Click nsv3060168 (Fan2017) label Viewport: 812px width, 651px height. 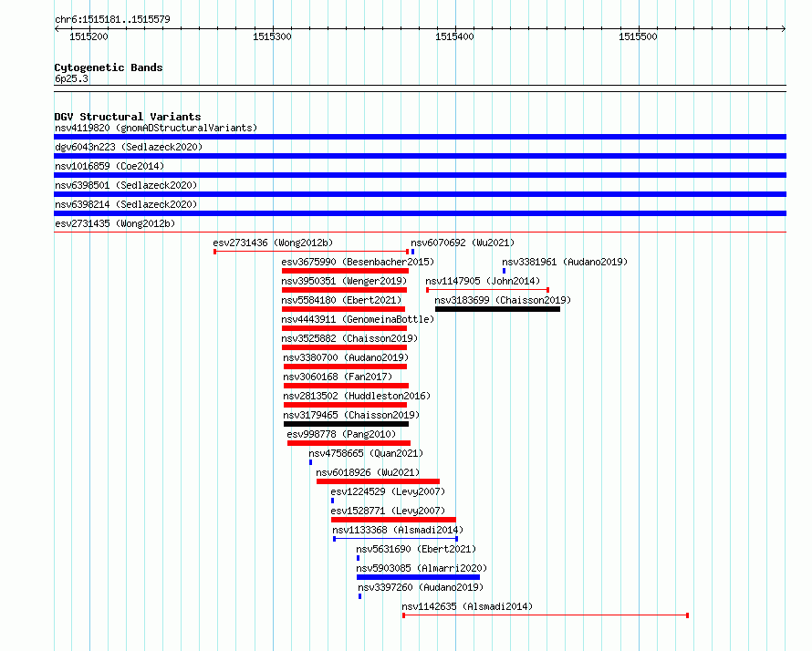tap(338, 377)
